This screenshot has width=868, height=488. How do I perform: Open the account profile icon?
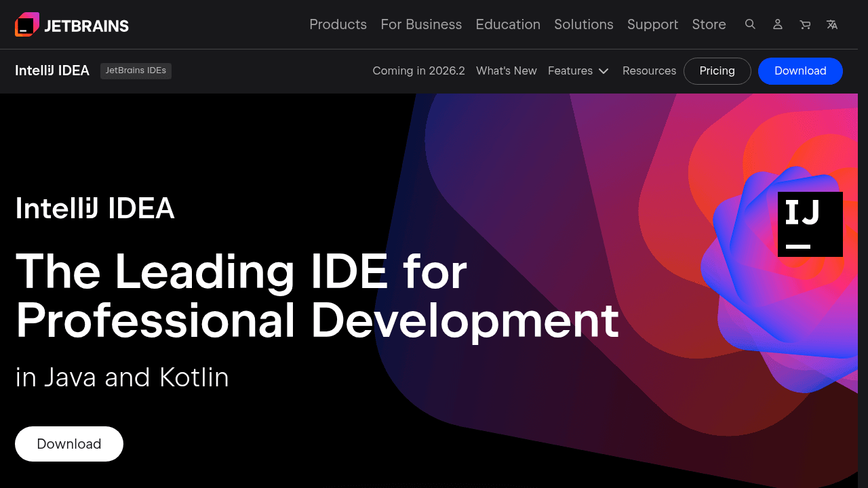[x=778, y=24]
